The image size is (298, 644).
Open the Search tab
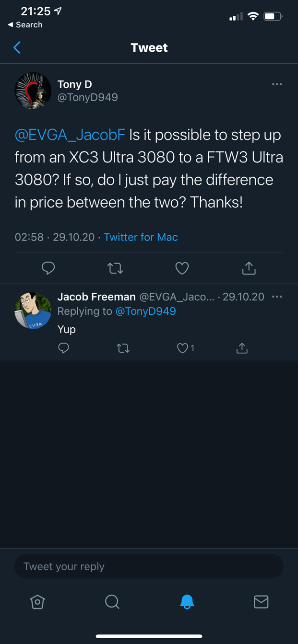112,602
